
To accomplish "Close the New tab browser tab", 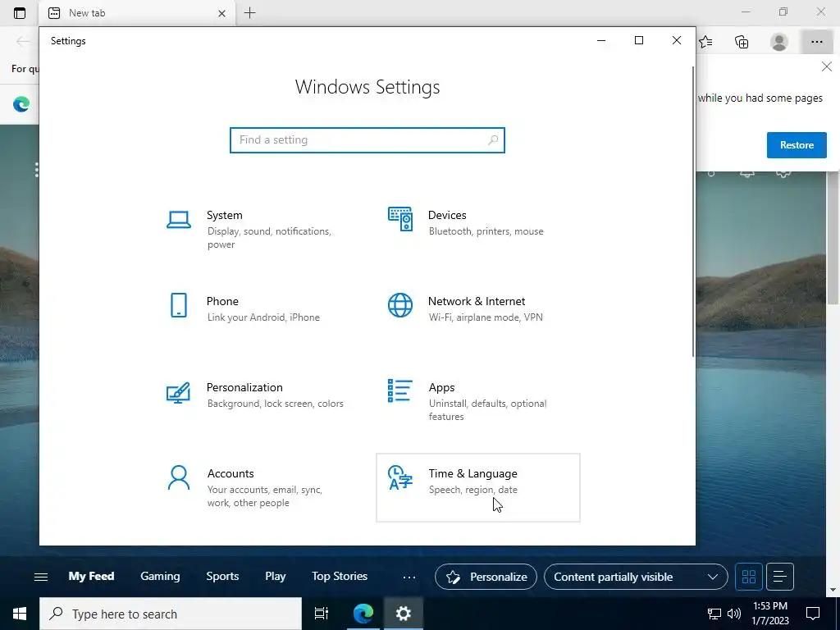I will 221,13.
